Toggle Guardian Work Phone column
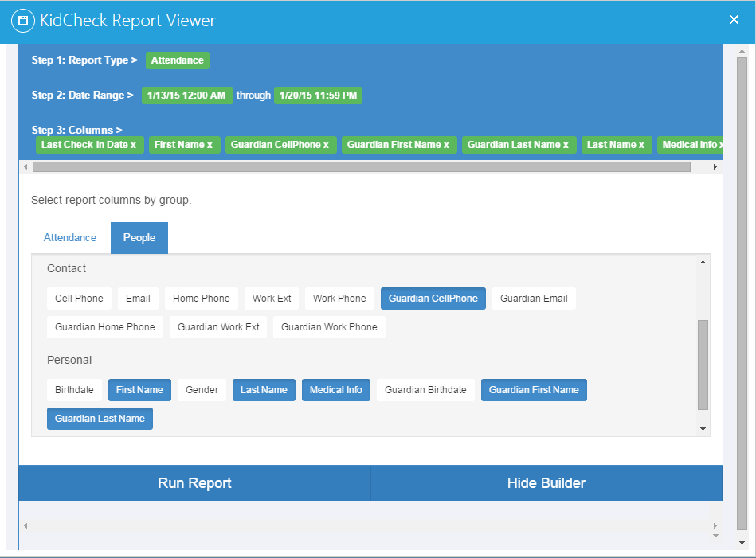 click(329, 327)
